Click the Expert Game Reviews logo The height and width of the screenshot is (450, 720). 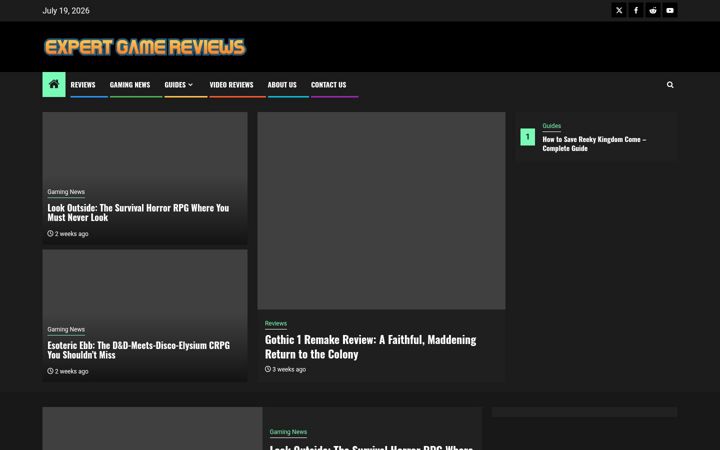(x=145, y=47)
